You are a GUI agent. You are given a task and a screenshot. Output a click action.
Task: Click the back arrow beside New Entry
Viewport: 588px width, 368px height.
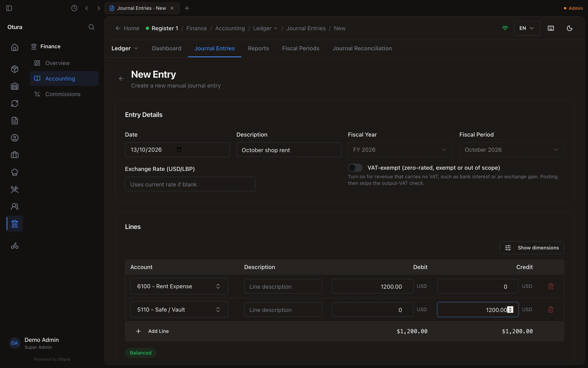coord(121,79)
